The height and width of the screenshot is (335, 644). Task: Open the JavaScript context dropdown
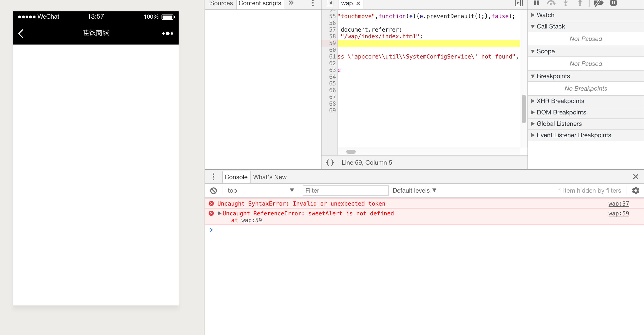(260, 191)
